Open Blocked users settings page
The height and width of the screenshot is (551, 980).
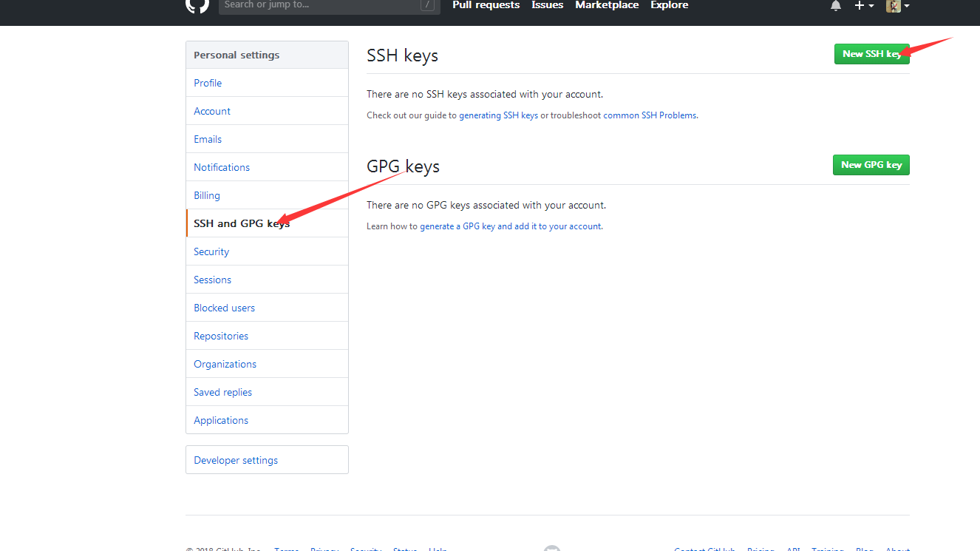(x=224, y=308)
